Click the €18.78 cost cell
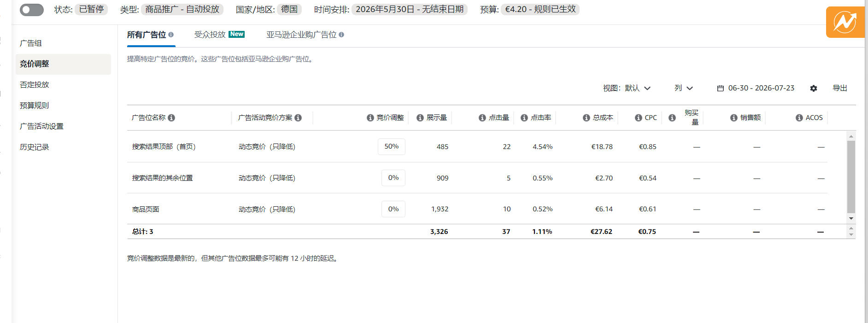 click(602, 147)
